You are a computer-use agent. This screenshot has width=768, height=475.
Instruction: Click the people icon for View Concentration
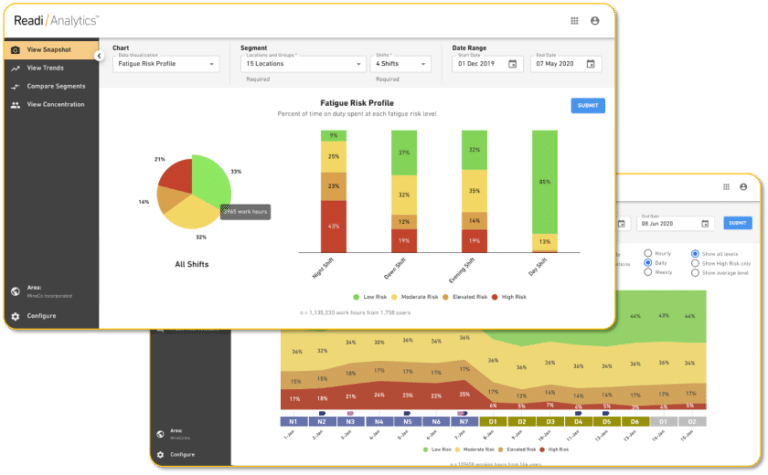click(x=16, y=105)
